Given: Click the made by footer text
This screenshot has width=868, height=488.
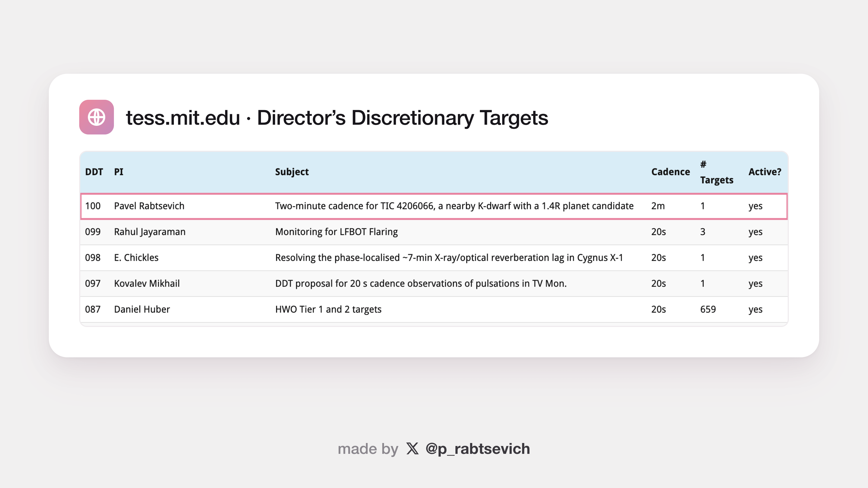Looking at the screenshot, I should click(368, 449).
